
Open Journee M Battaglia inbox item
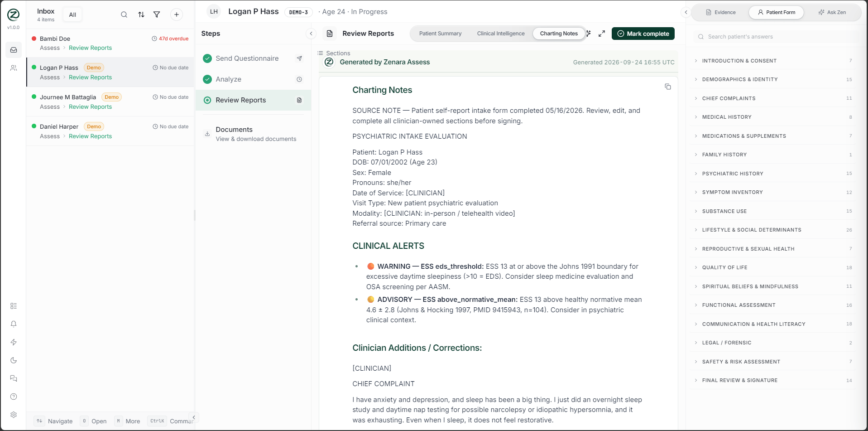pyautogui.click(x=110, y=102)
